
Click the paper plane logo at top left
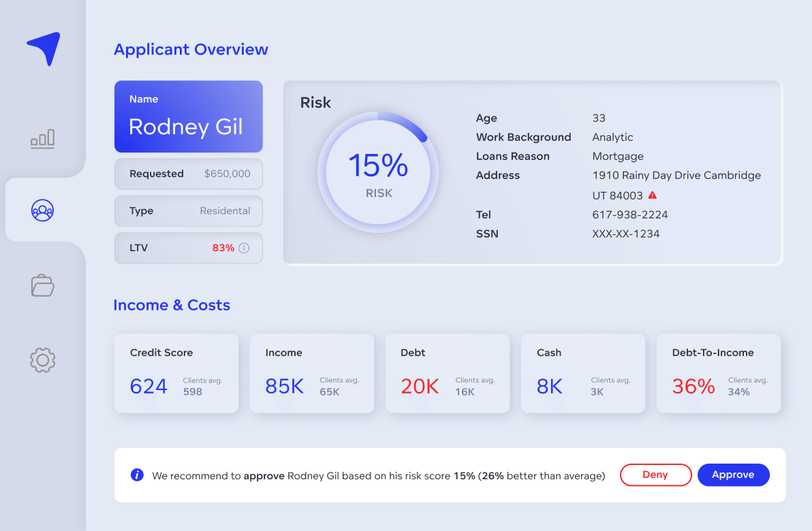pyautogui.click(x=42, y=48)
